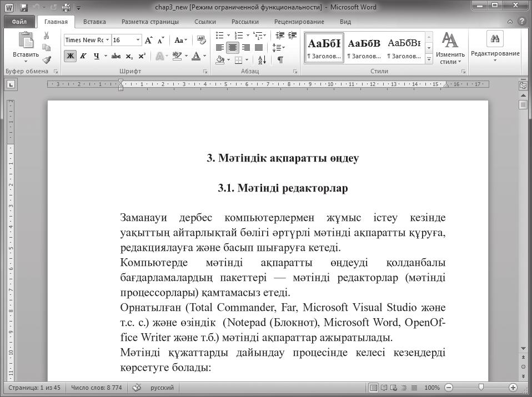Align text left

(219, 48)
